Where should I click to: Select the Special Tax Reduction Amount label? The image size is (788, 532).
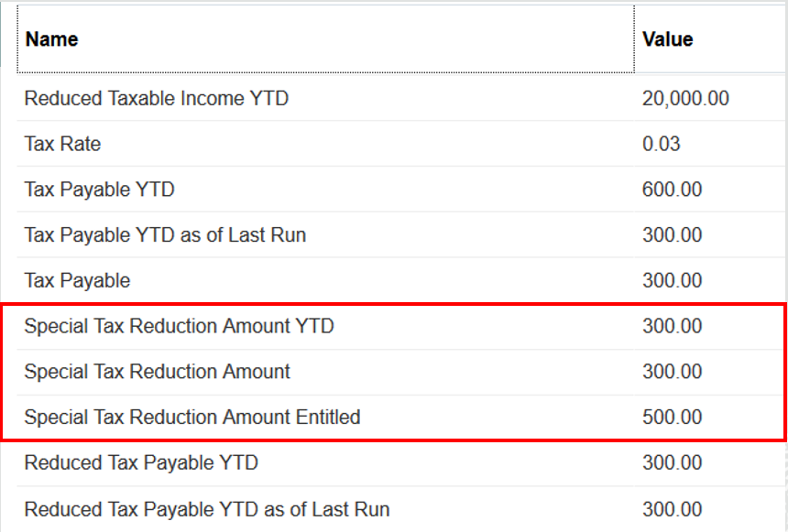point(157,372)
